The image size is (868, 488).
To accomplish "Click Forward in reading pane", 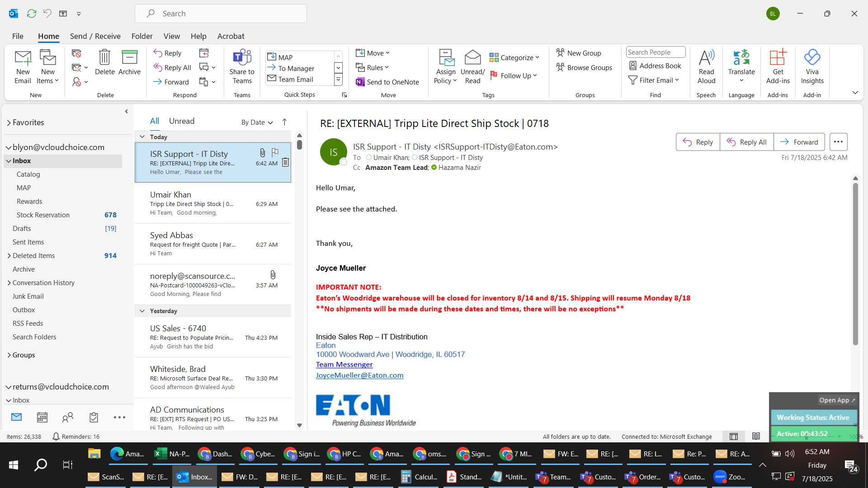I will 799,142.
